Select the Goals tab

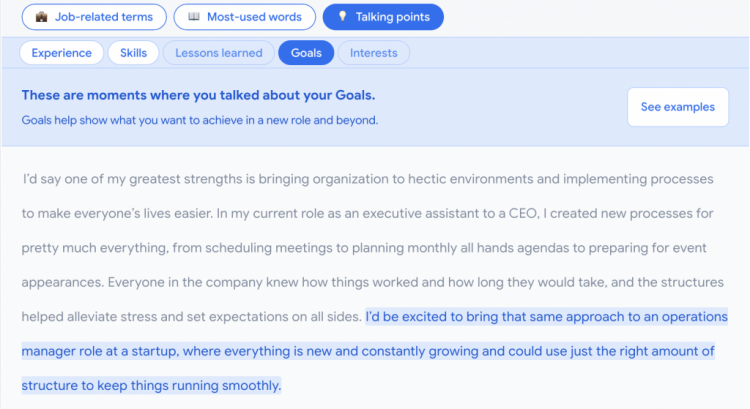[x=306, y=53]
